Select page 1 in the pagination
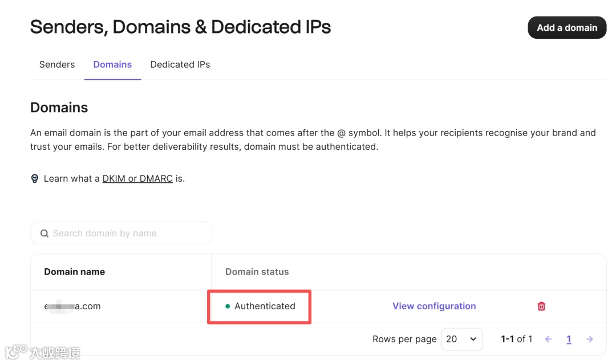616x364 pixels. [x=569, y=339]
